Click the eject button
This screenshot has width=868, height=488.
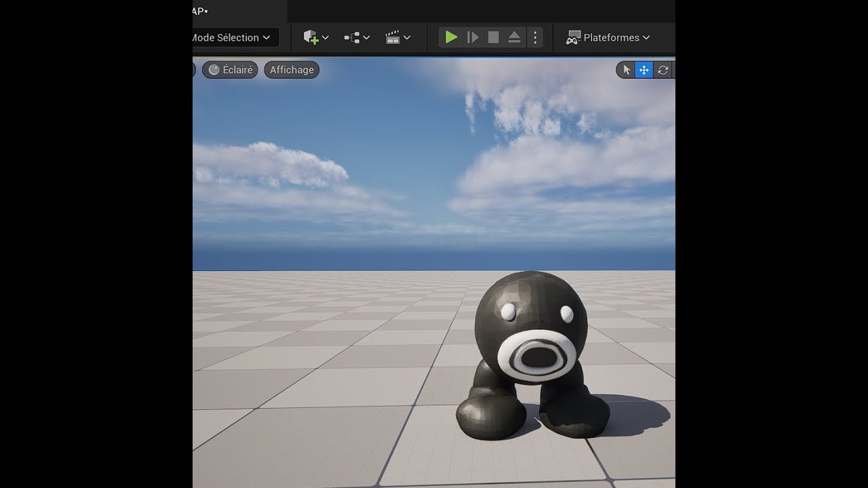point(514,37)
